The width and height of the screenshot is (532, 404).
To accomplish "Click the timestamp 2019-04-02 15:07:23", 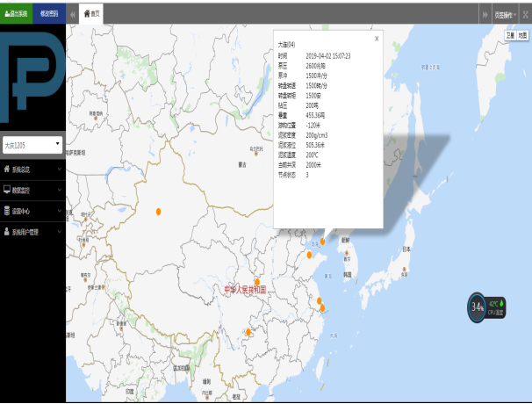I will [x=328, y=56].
